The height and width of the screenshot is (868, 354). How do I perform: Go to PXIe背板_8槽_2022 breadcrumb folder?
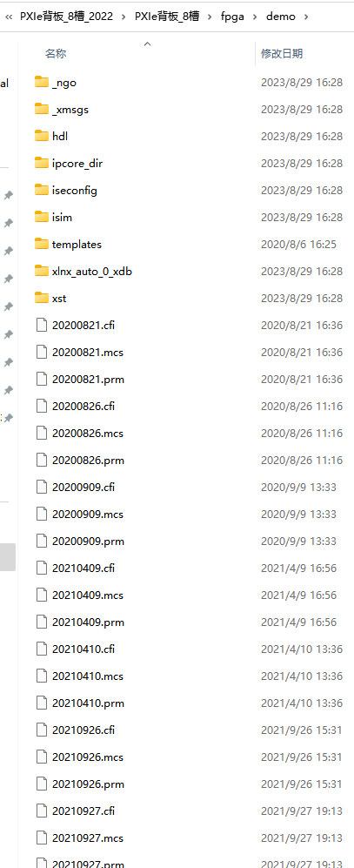point(66,17)
